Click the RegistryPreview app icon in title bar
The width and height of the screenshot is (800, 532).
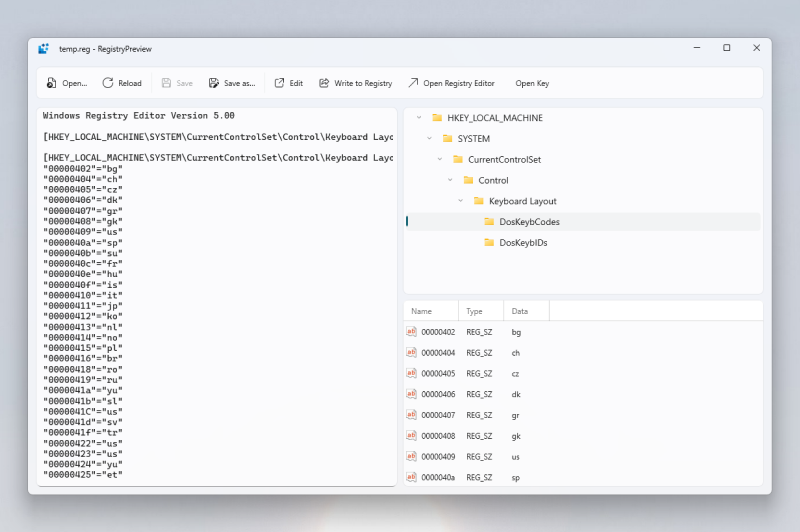coord(44,48)
